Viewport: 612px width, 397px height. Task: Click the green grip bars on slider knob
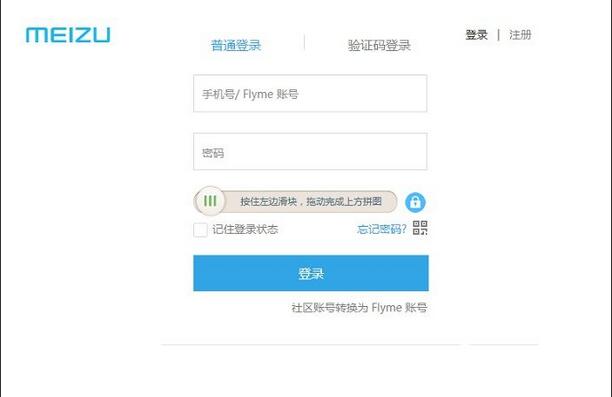point(210,201)
